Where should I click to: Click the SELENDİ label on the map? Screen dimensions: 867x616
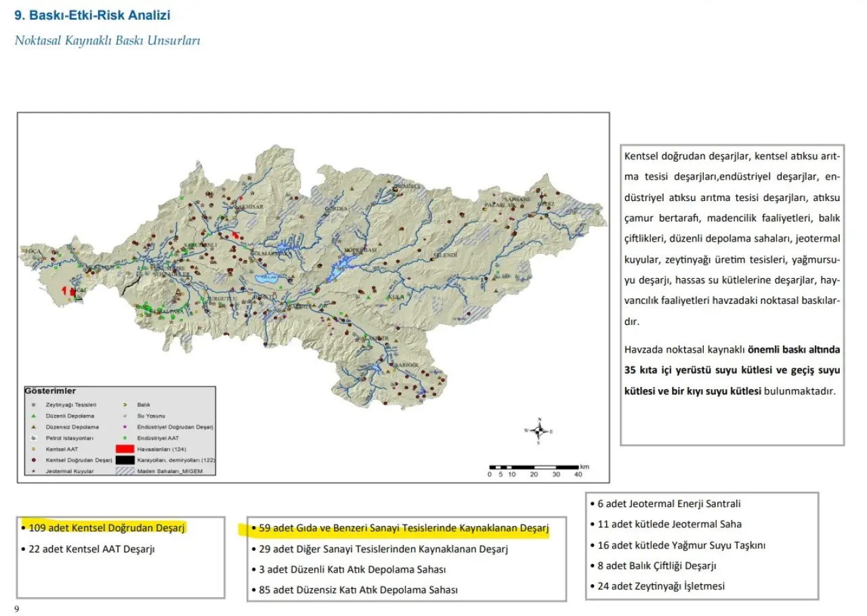click(446, 255)
